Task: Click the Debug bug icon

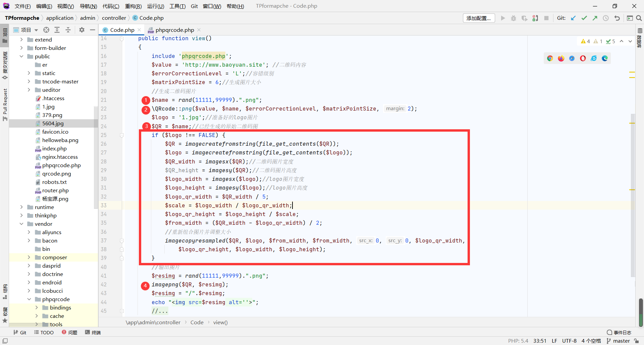Action: point(514,18)
